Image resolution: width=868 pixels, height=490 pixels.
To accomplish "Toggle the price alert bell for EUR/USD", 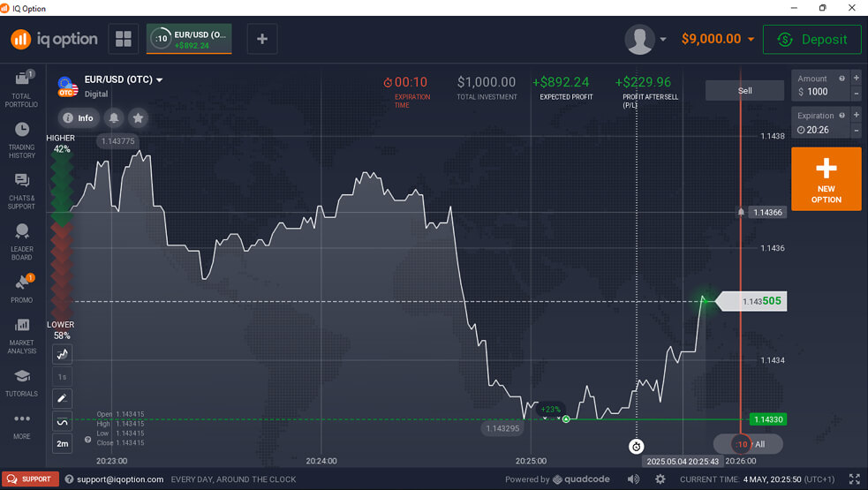I will point(113,117).
